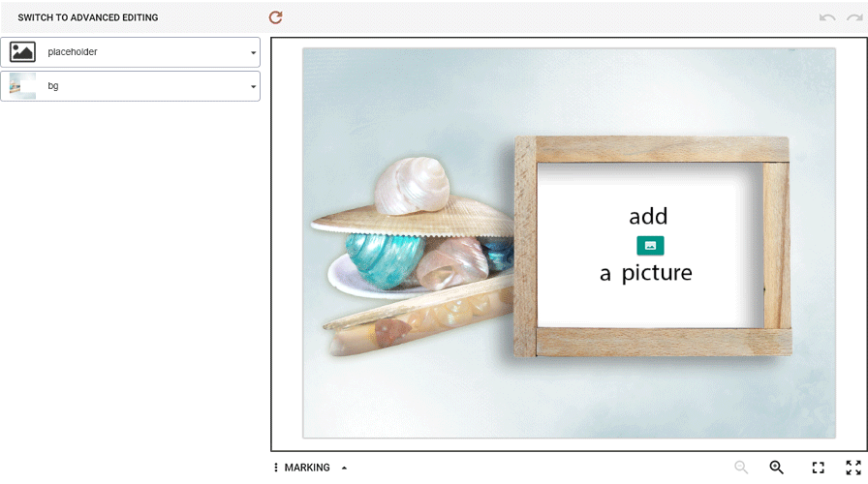Click the three-dot icon beside Marking
Screen dimensions: 868x484
[276, 468]
